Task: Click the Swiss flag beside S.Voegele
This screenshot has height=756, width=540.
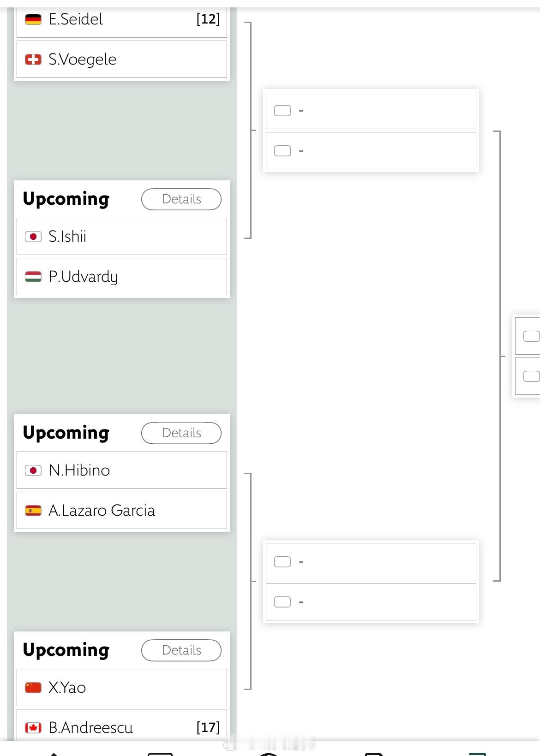Action: coord(33,60)
